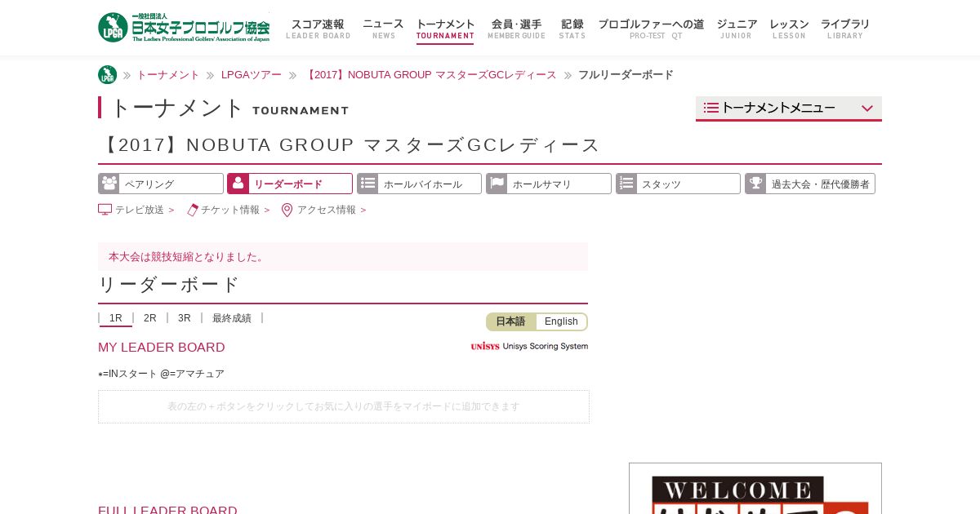Select the 1R round tab
Screen dimensions: 980x514
tap(116, 318)
